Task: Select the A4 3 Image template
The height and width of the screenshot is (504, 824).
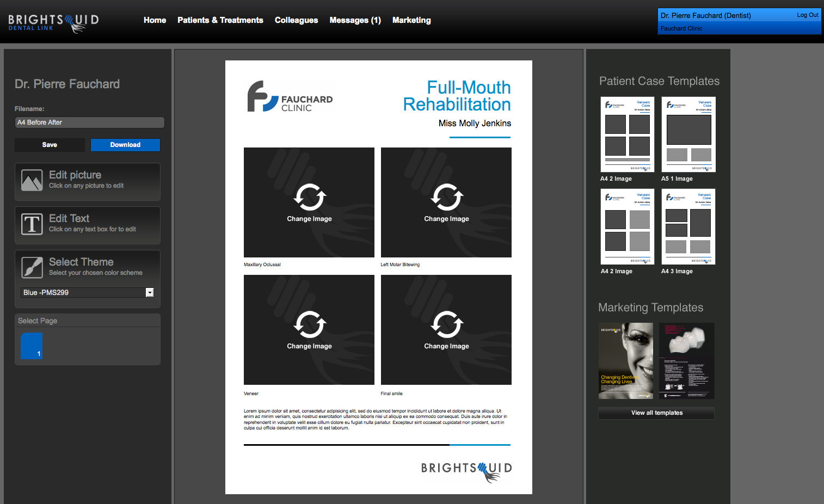Action: click(x=688, y=226)
